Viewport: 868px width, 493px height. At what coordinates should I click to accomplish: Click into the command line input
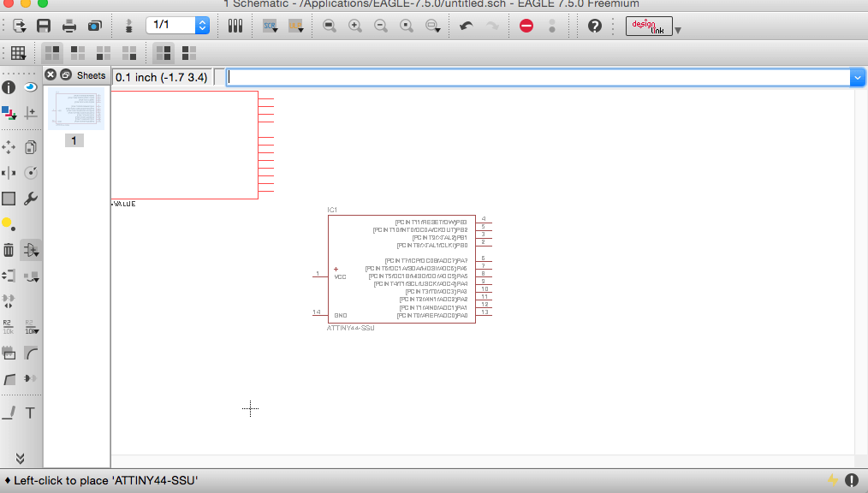tap(538, 78)
